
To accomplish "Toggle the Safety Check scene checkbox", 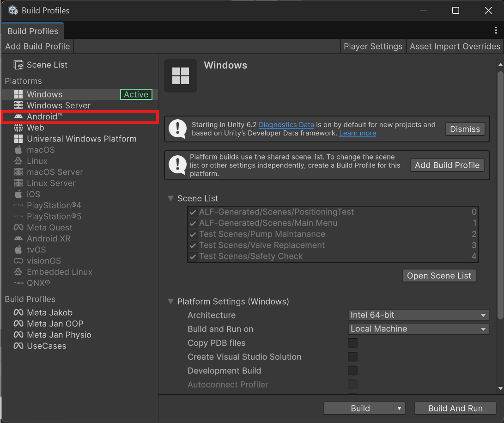I will (x=193, y=257).
